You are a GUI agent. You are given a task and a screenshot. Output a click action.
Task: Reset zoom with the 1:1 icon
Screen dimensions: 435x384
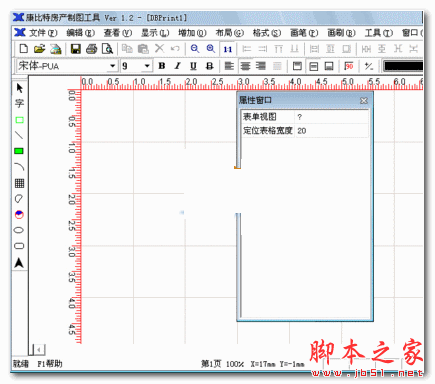228,50
